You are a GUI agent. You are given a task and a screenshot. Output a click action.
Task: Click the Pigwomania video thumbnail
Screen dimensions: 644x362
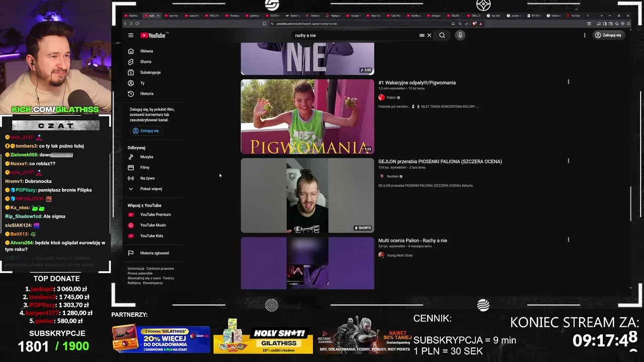307,117
